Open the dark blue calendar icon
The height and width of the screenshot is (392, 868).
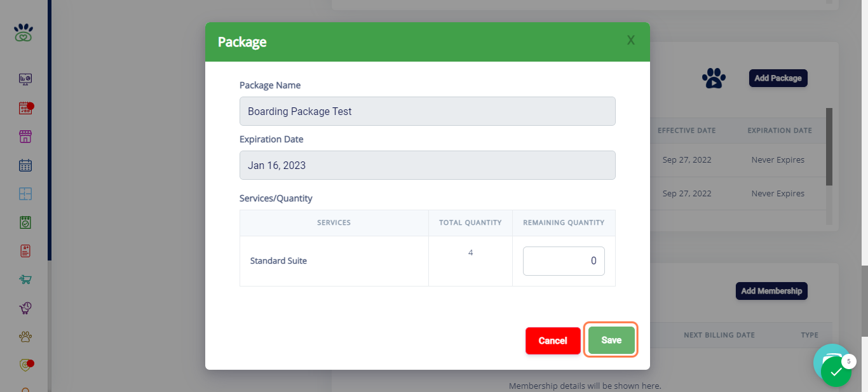click(x=25, y=165)
